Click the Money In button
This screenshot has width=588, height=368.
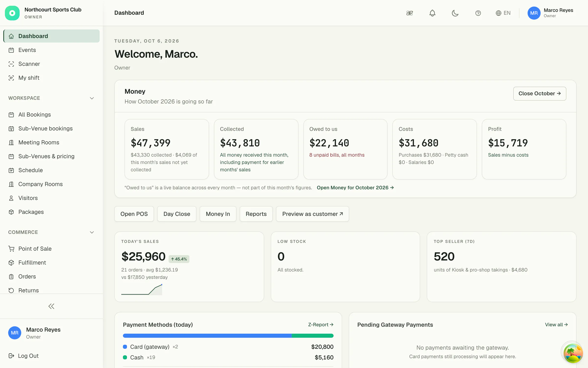pyautogui.click(x=218, y=214)
